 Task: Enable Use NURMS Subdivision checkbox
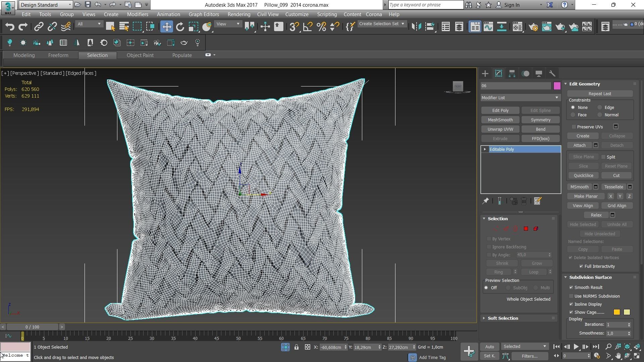(571, 296)
